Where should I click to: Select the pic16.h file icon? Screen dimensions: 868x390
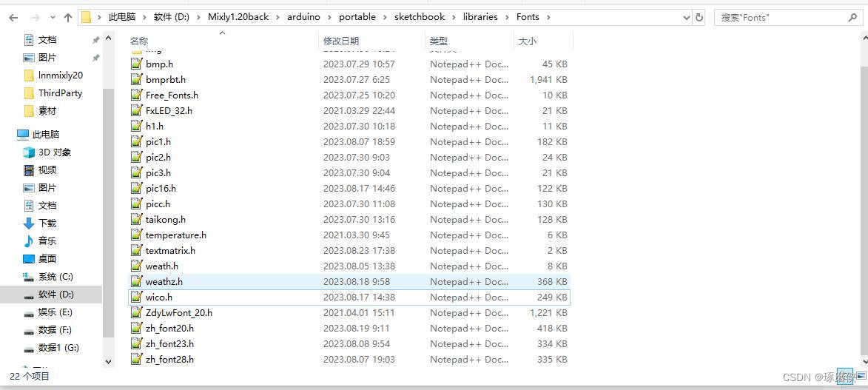[136, 189]
